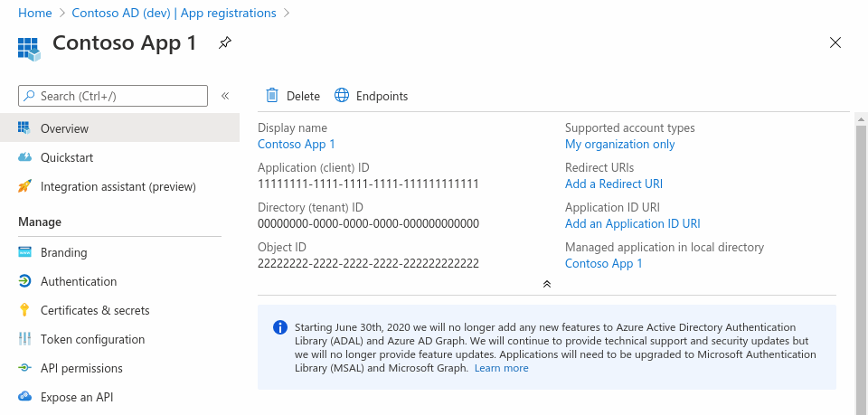Viewport: 868px width, 415px height.
Task: Select Overview in the sidebar
Action: coord(64,129)
